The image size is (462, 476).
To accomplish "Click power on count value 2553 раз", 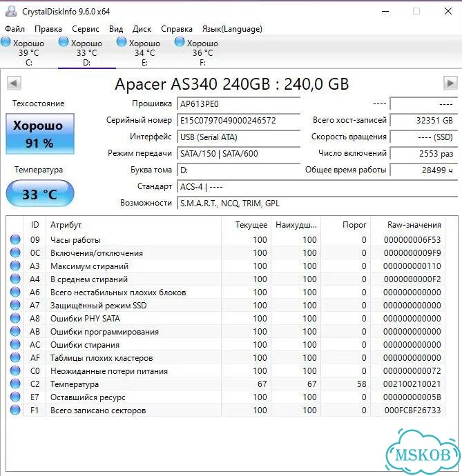I will tap(424, 153).
